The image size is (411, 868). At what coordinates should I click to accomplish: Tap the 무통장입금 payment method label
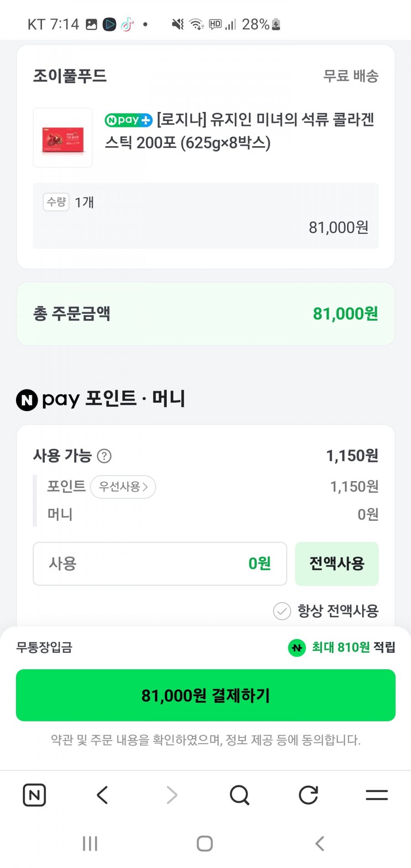pos(44,647)
